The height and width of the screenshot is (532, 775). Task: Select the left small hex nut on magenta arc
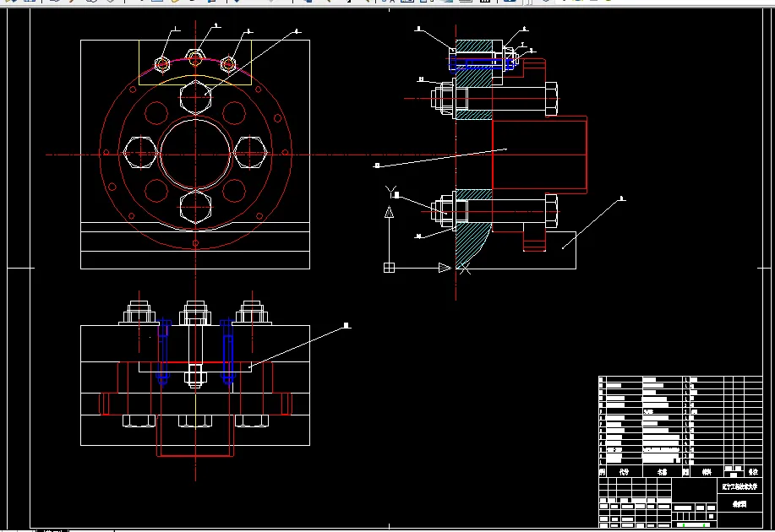(x=162, y=64)
